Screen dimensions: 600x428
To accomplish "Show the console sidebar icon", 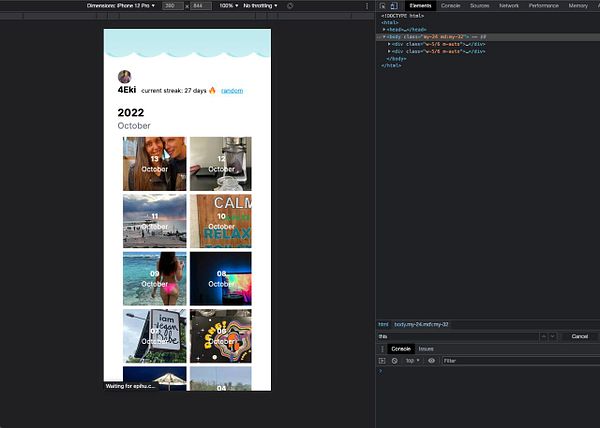I will pos(382,361).
